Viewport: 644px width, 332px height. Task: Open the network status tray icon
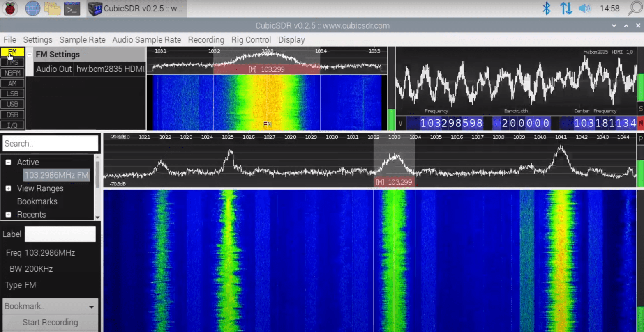click(566, 9)
